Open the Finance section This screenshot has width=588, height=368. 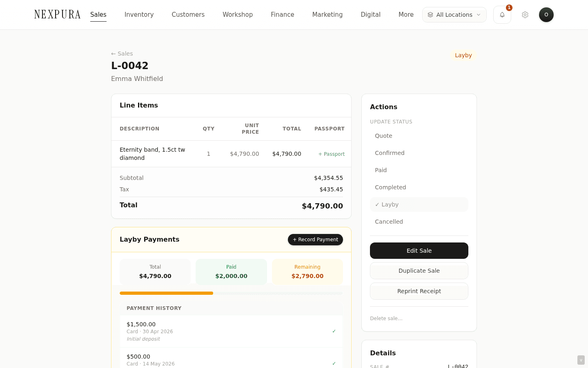click(283, 15)
